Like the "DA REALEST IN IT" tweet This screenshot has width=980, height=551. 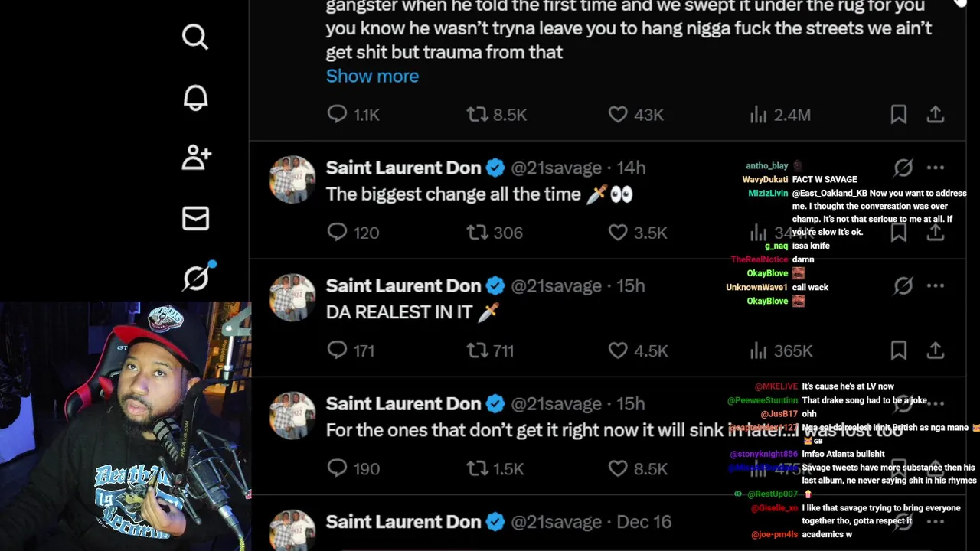tap(618, 350)
